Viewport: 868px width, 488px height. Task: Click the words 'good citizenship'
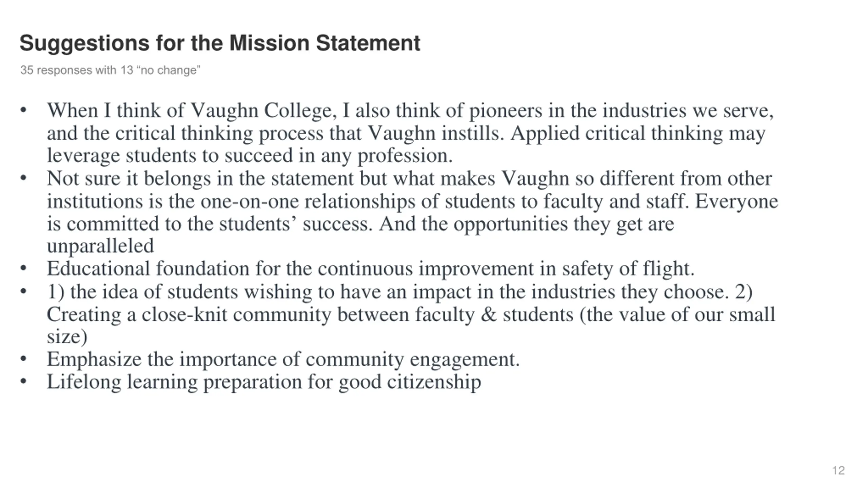(410, 382)
